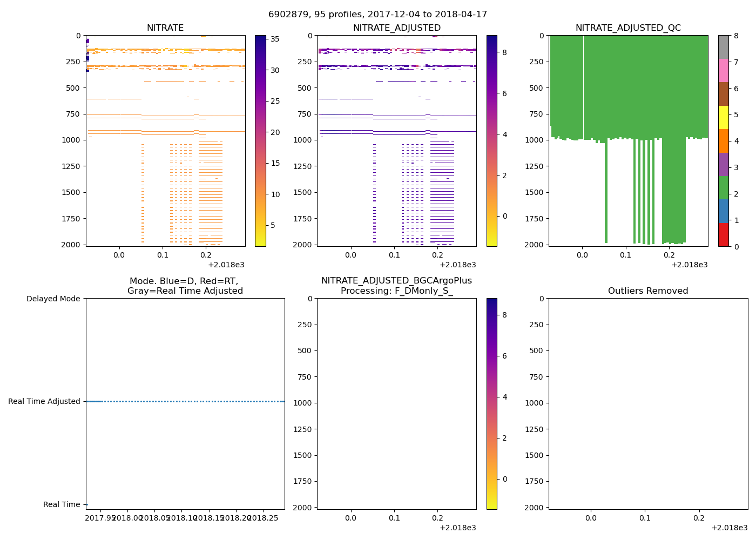Select the Real Time Adjusted axis label

(44, 401)
